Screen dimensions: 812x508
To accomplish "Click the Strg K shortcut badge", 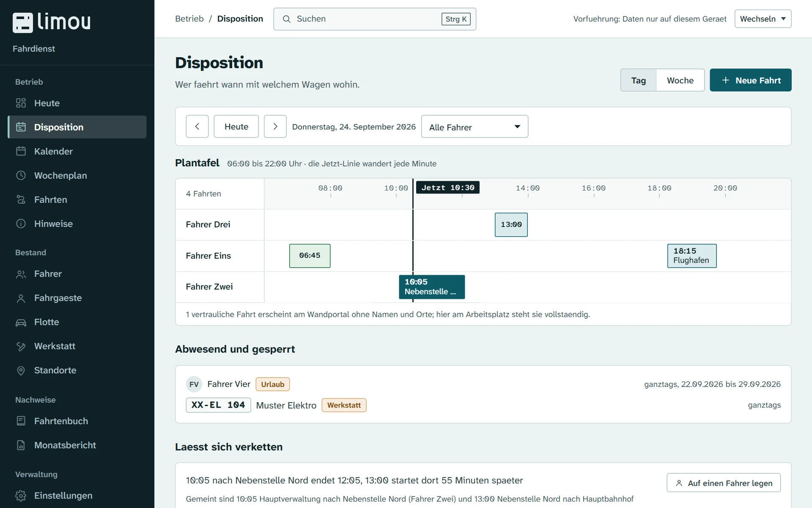I will click(x=456, y=19).
